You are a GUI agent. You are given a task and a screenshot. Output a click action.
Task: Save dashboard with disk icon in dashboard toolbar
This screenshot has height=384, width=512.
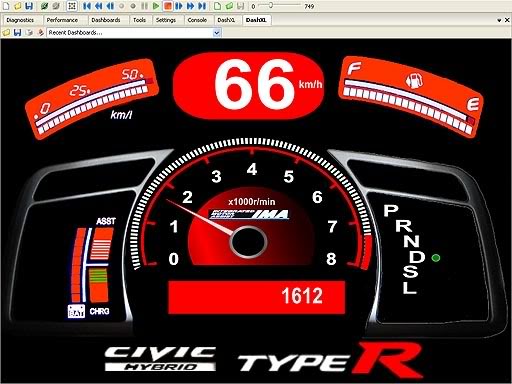click(x=17, y=32)
